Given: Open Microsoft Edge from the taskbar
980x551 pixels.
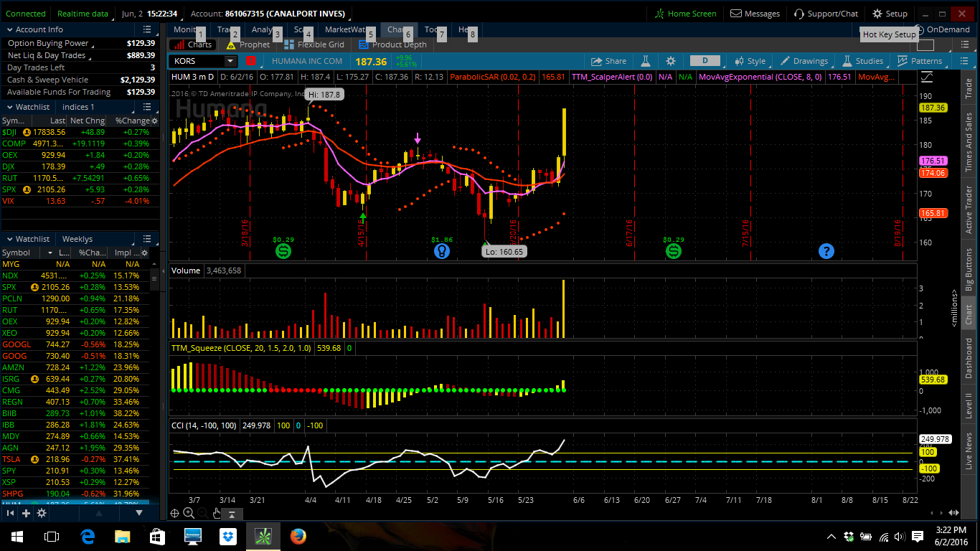Looking at the screenshot, I should 88,536.
